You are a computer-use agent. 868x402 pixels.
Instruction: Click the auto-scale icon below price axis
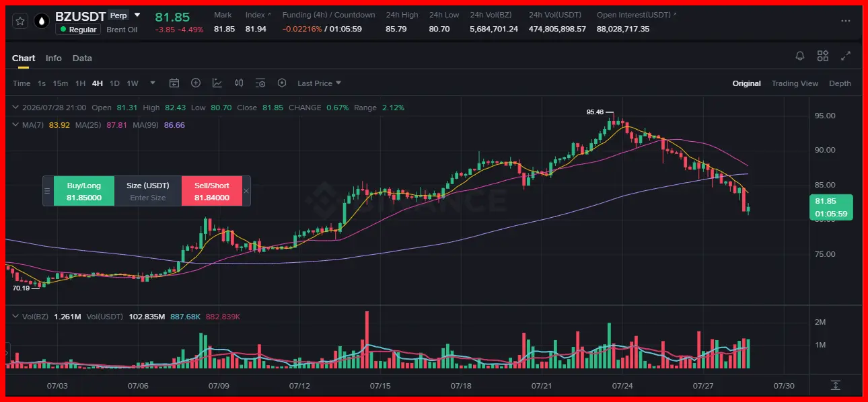(835, 385)
